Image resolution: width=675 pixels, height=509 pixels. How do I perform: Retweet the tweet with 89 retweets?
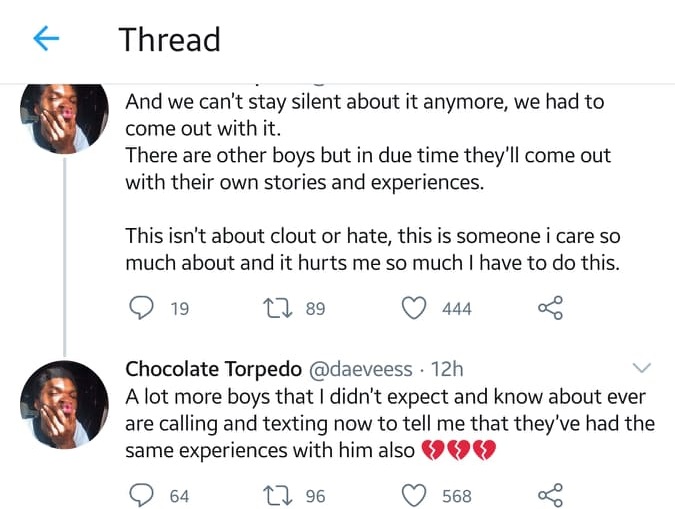pos(282,309)
